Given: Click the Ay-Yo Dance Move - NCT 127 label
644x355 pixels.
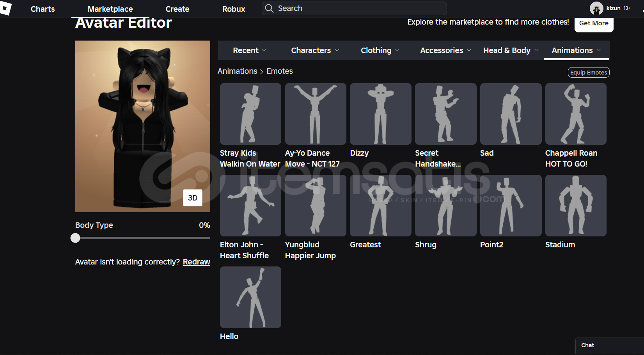Looking at the screenshot, I should (x=312, y=158).
